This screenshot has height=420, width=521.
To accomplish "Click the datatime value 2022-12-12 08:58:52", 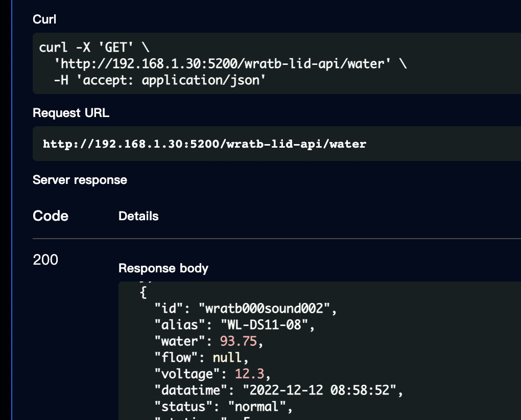I will (320, 391).
